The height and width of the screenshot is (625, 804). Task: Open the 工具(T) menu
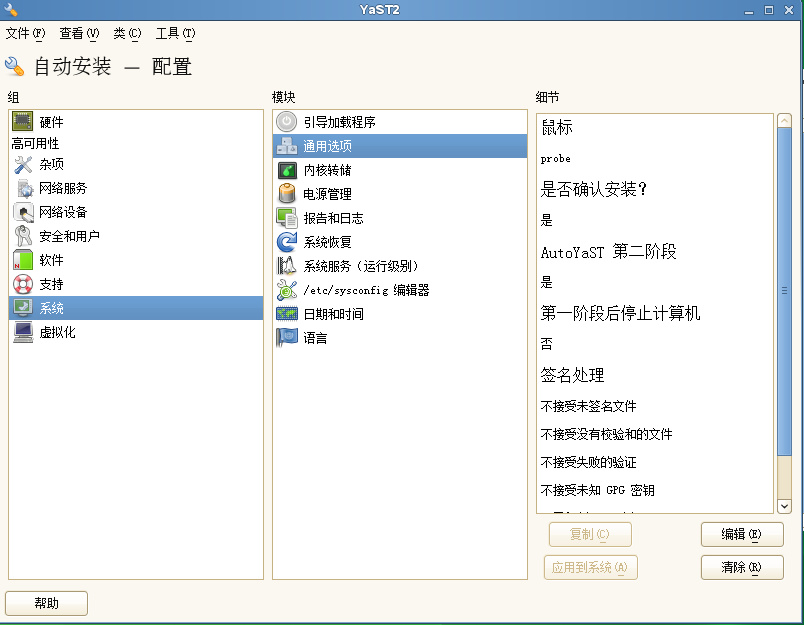(x=175, y=33)
